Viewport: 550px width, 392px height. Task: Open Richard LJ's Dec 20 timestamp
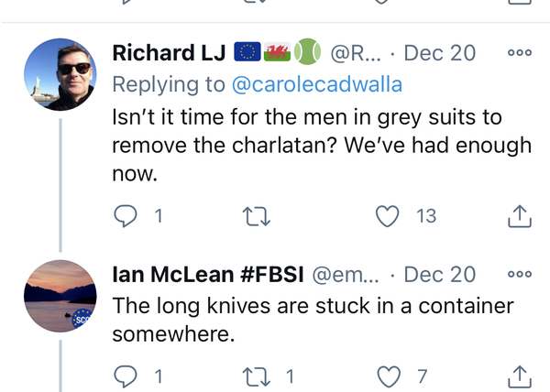(440, 53)
